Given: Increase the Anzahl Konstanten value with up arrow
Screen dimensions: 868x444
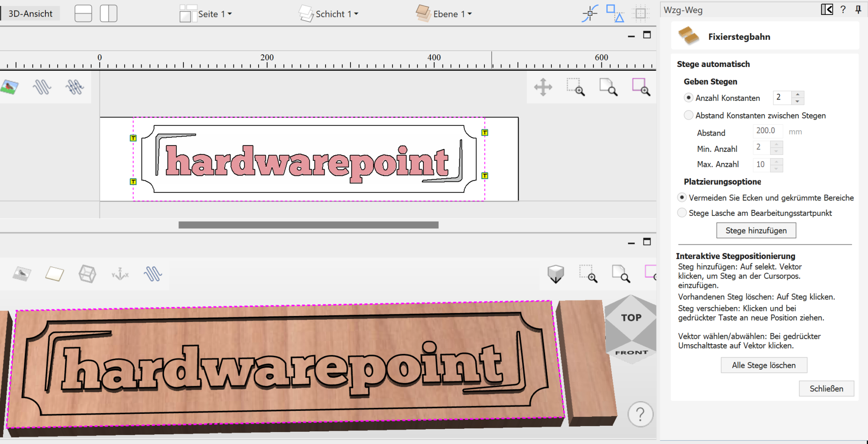Looking at the screenshot, I should (x=797, y=95).
